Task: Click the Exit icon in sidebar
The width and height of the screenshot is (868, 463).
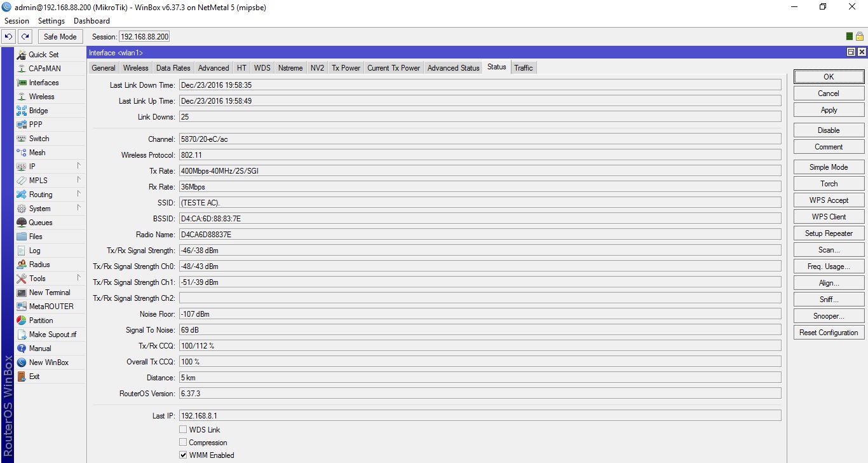Action: 22,377
